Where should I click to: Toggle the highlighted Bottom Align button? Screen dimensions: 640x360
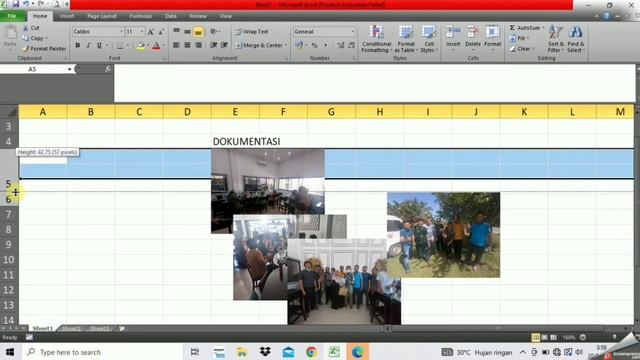198,31
